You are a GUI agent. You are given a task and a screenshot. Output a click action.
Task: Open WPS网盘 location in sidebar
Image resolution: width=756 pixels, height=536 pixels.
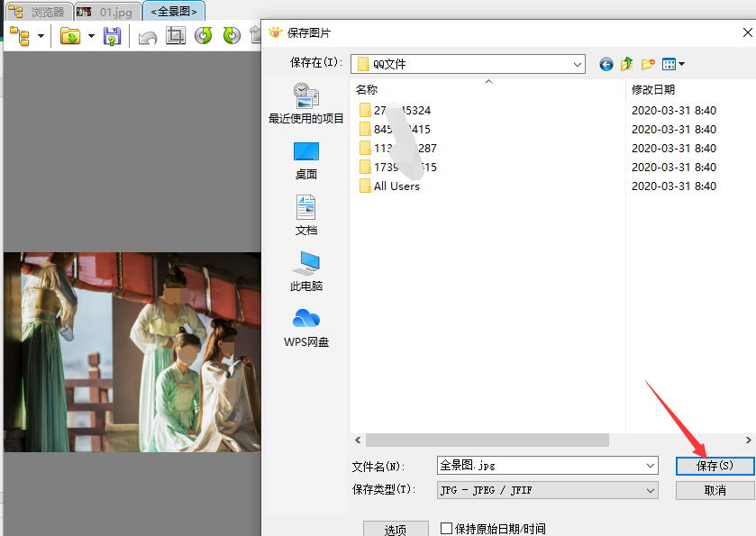[306, 328]
